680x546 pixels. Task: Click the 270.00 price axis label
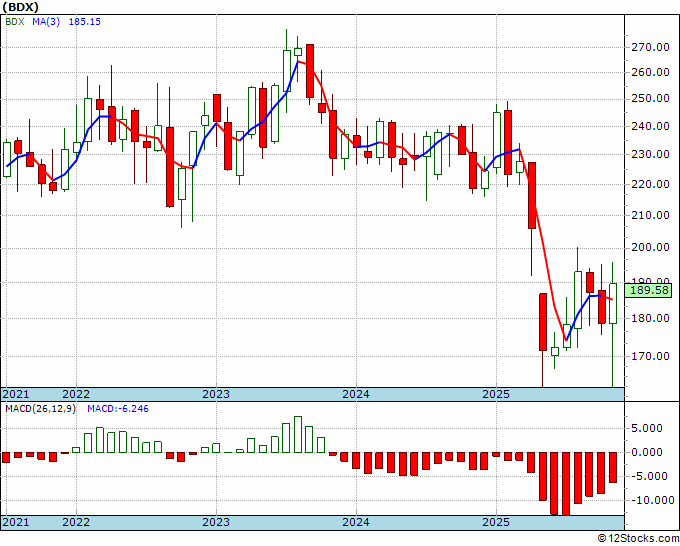pyautogui.click(x=651, y=47)
